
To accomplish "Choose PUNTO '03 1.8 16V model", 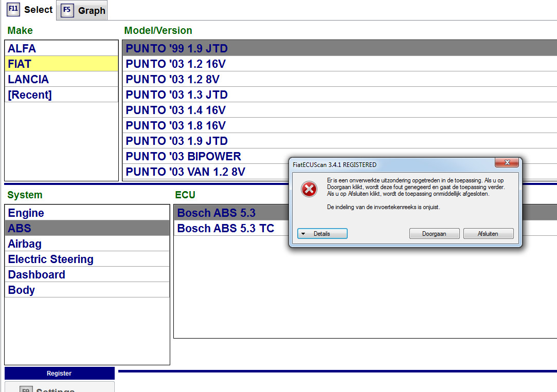I will (339, 125).
